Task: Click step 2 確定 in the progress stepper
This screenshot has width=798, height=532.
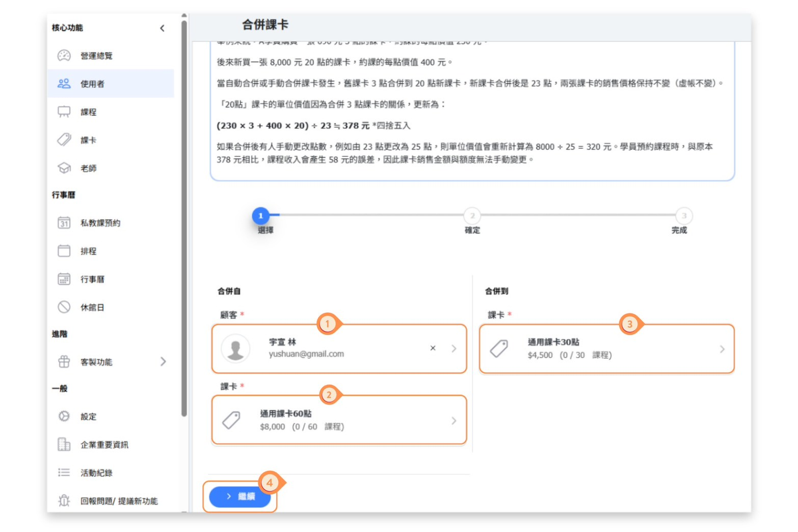Action: pyautogui.click(x=472, y=216)
